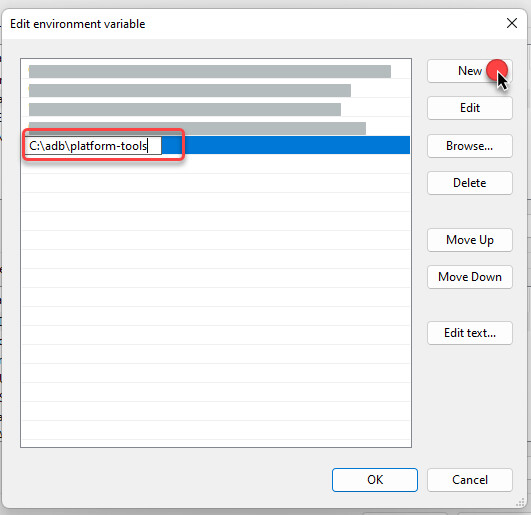The height and width of the screenshot is (515, 531).
Task: Cancel the environment variable edit
Action: click(x=470, y=480)
